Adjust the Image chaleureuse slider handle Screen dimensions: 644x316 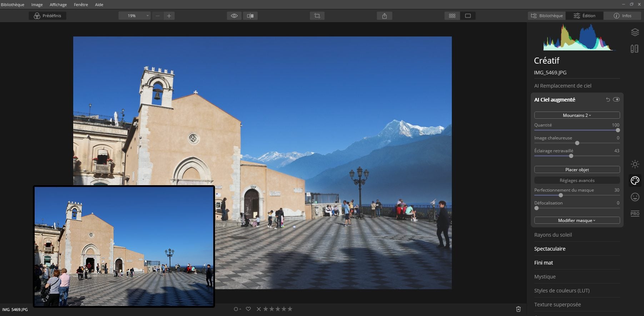pyautogui.click(x=577, y=143)
